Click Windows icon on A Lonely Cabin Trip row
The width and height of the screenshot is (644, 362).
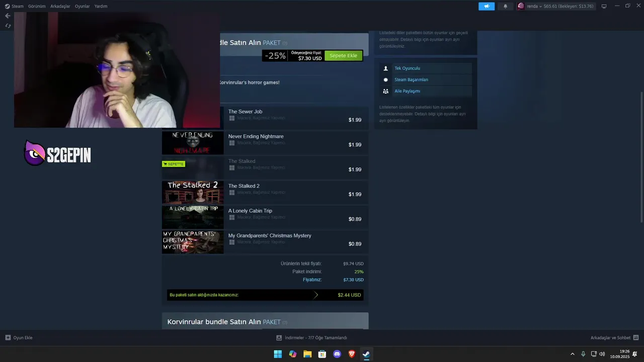(x=232, y=217)
